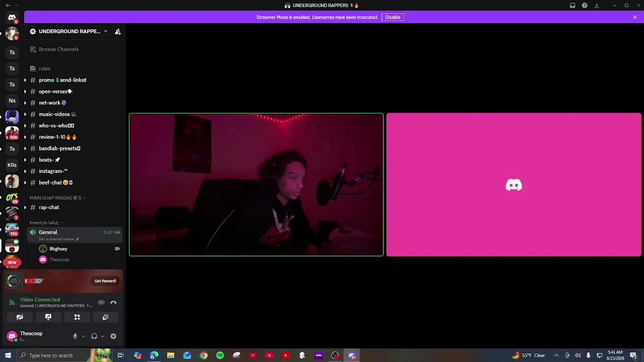Image resolution: width=644 pixels, height=362 pixels.
Task: Expand threads arrow for net-work channel
Action: coord(25,103)
